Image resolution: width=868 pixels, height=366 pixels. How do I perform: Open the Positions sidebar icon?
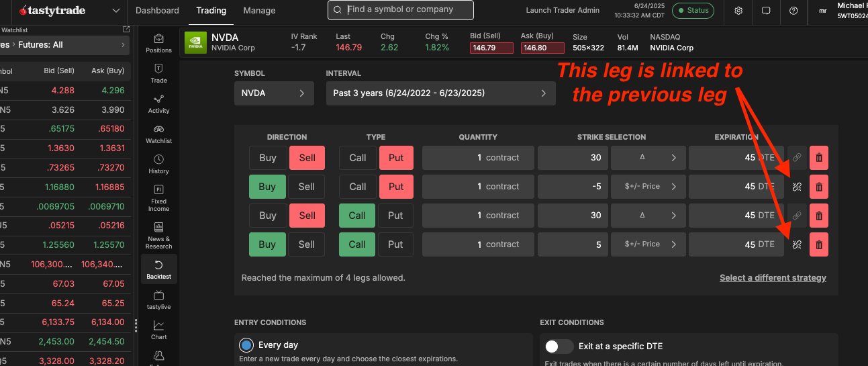[158, 44]
